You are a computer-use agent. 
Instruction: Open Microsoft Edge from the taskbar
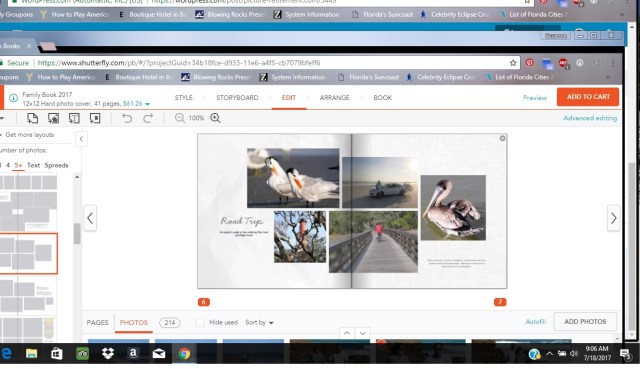pyautogui.click(x=6, y=353)
